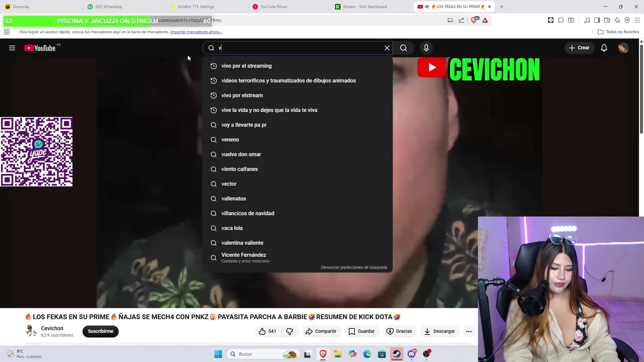Open 'Denunciar predicciones de búsqueda' link
This screenshot has width=644, height=362.
(x=354, y=267)
